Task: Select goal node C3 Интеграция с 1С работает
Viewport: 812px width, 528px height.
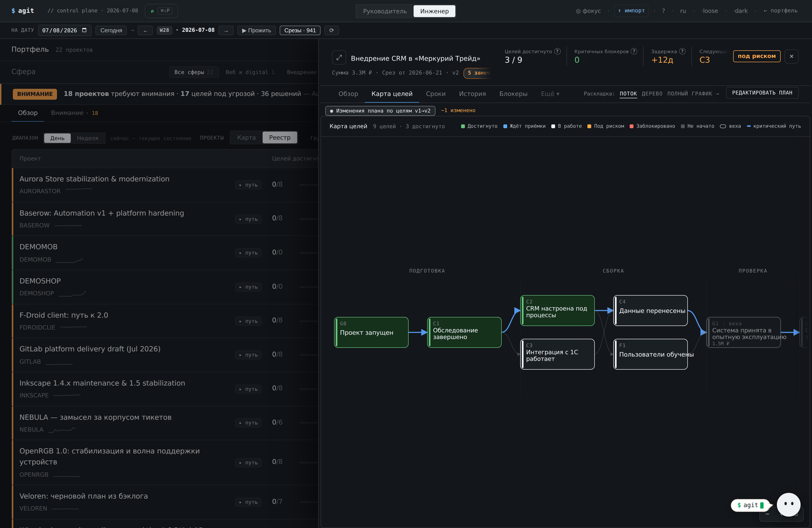Action: (x=557, y=354)
